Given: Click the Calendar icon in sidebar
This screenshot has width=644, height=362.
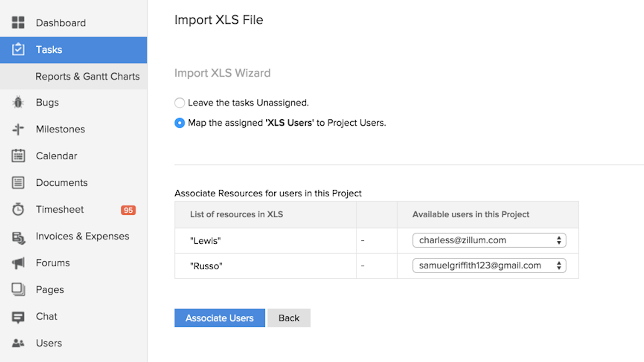Looking at the screenshot, I should point(18,156).
